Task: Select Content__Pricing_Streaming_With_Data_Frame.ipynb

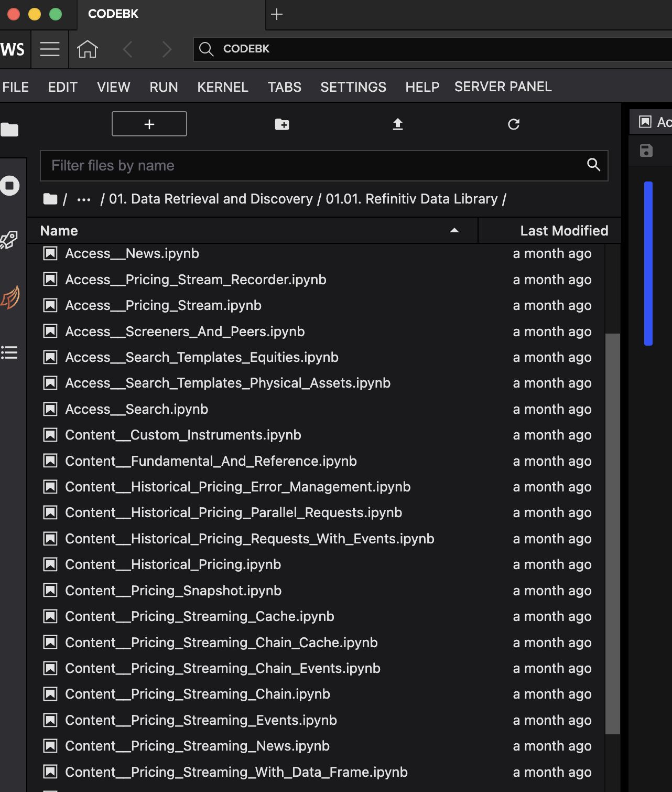Action: pos(323,772)
